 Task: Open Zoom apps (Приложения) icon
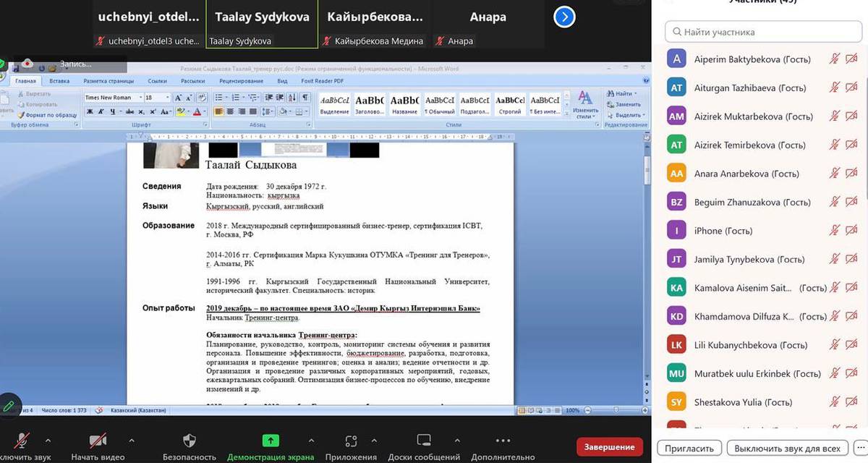[351, 441]
